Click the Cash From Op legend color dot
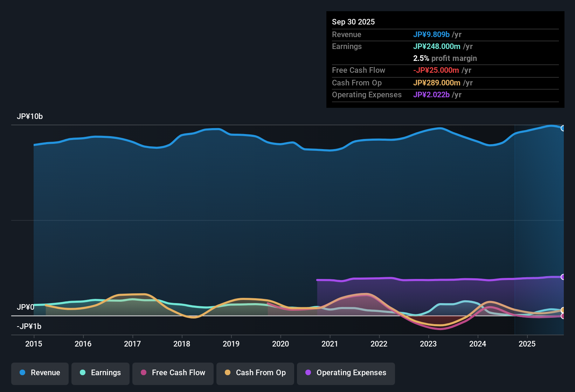Viewport: 575px width, 392px height. (x=228, y=373)
